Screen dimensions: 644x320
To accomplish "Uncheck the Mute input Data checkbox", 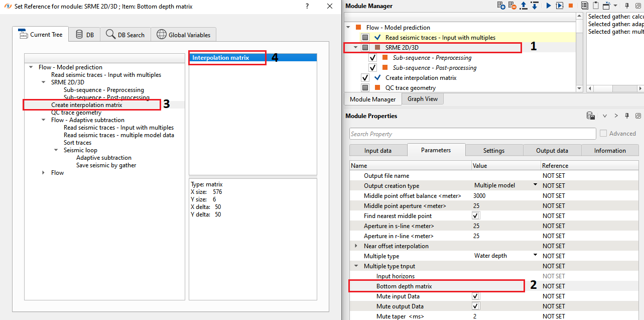I will coord(476,296).
